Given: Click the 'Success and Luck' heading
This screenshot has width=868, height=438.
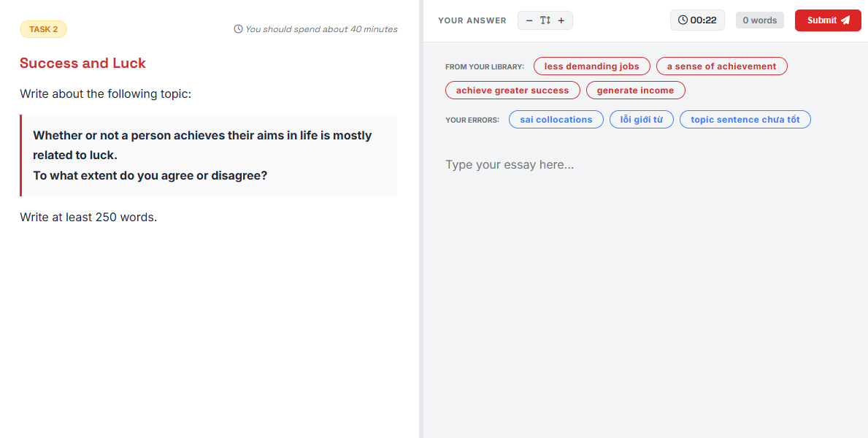Looking at the screenshot, I should coord(82,64).
